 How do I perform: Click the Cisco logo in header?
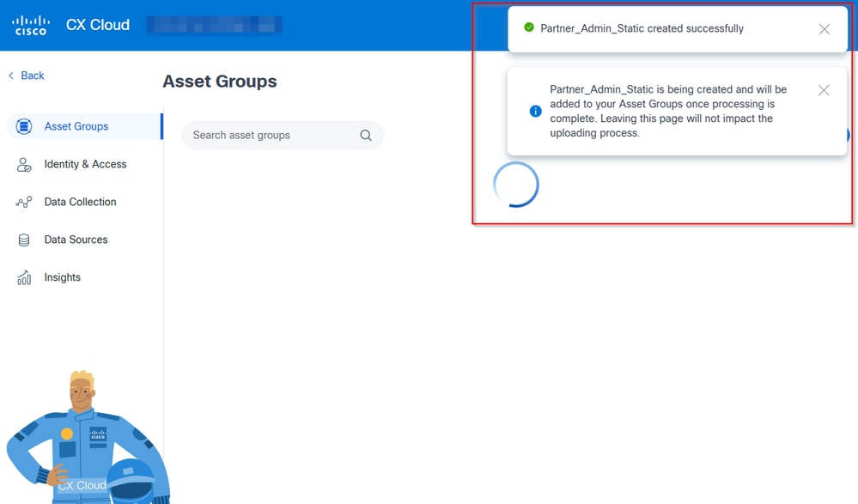[x=31, y=25]
